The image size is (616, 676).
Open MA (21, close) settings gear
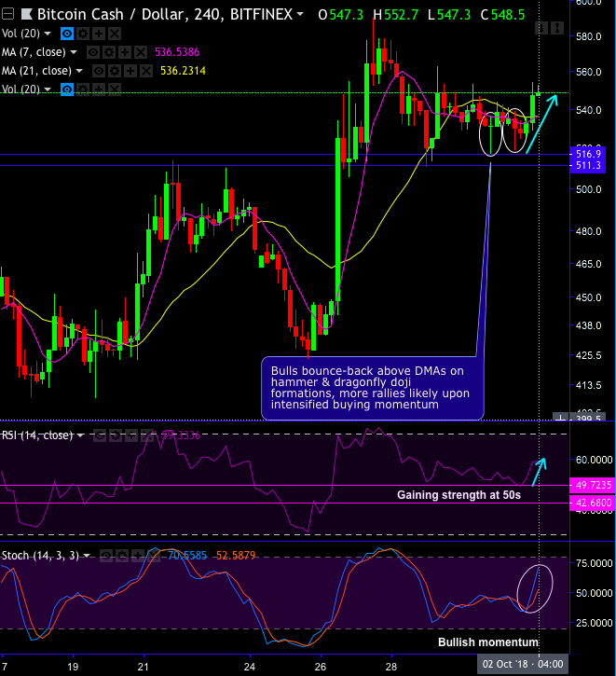(x=115, y=71)
